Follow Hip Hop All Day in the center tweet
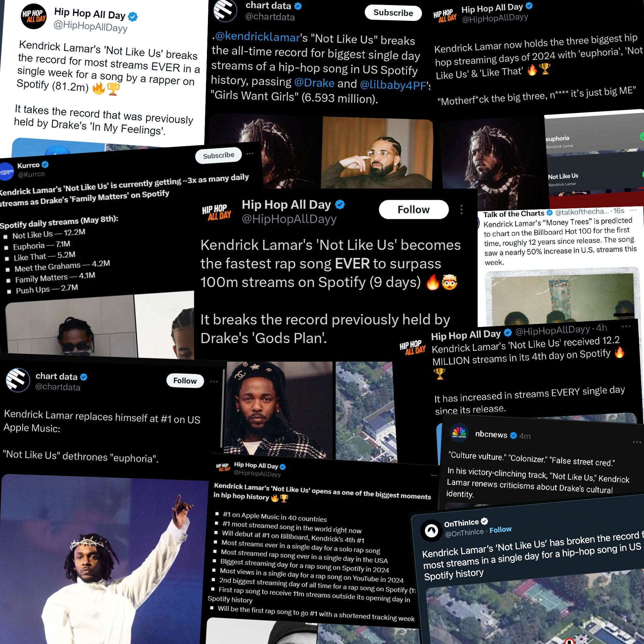Image resolution: width=644 pixels, height=644 pixels. click(x=414, y=210)
